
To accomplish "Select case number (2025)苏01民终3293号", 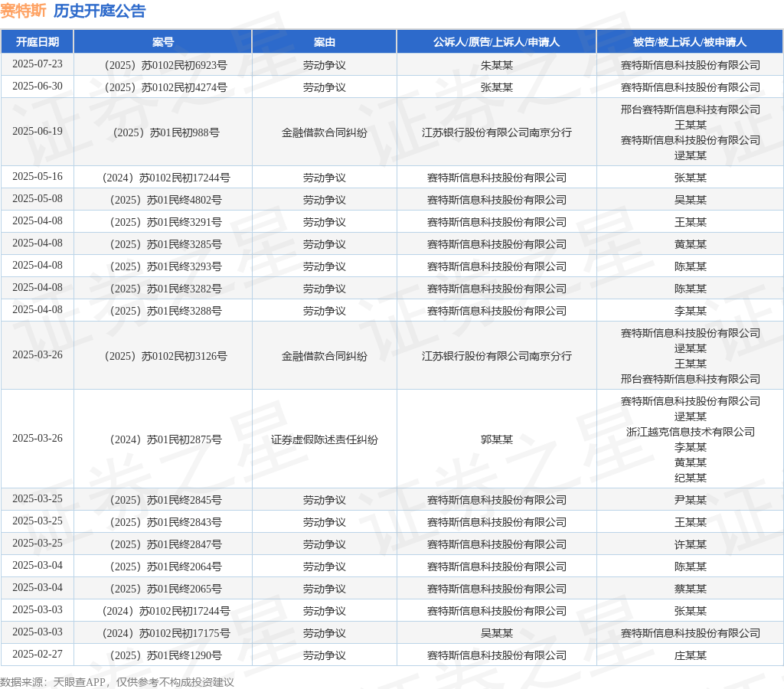I will coord(163,266).
